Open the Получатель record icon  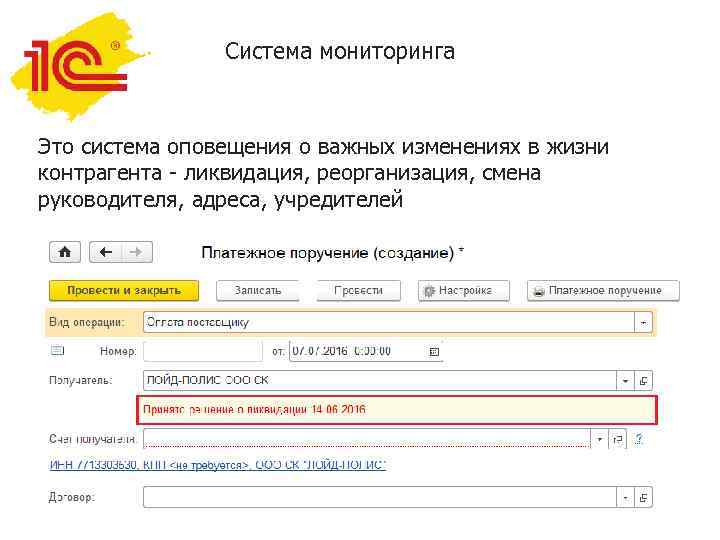tap(643, 381)
